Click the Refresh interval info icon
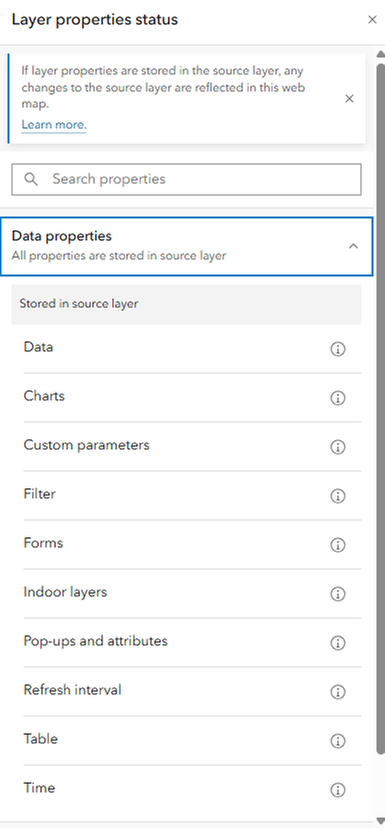 click(337, 692)
